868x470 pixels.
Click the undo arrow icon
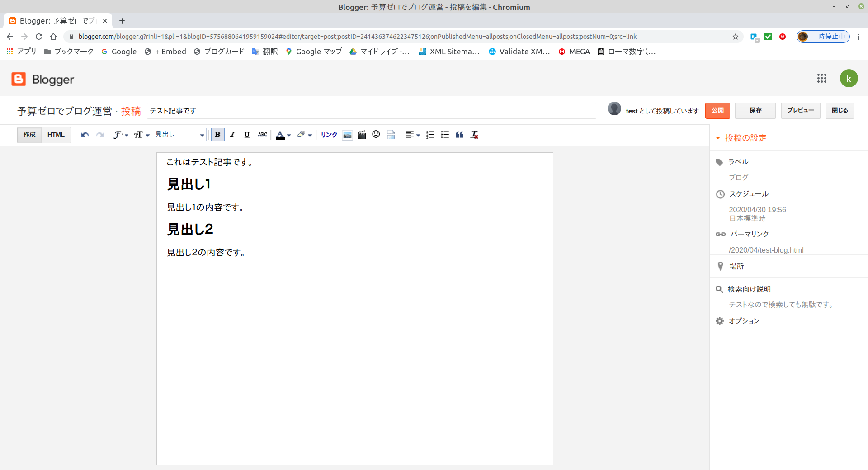point(85,135)
